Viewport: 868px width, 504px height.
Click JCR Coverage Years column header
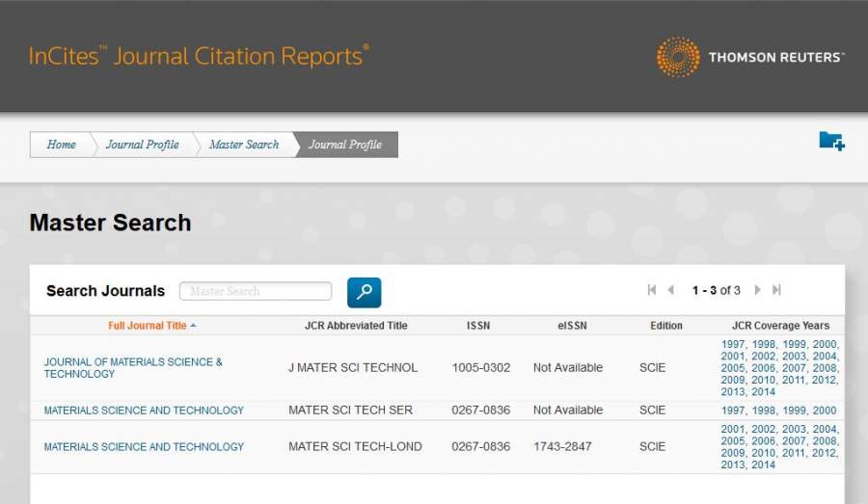780,326
